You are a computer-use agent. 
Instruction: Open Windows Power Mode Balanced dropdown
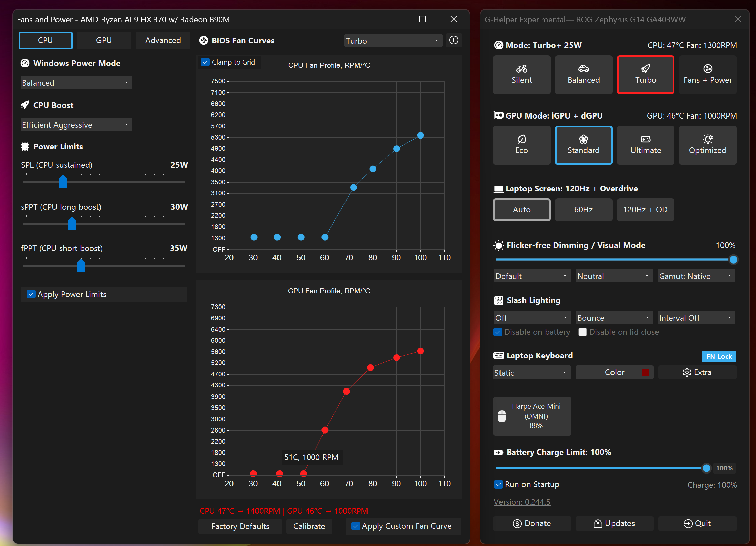click(x=76, y=83)
